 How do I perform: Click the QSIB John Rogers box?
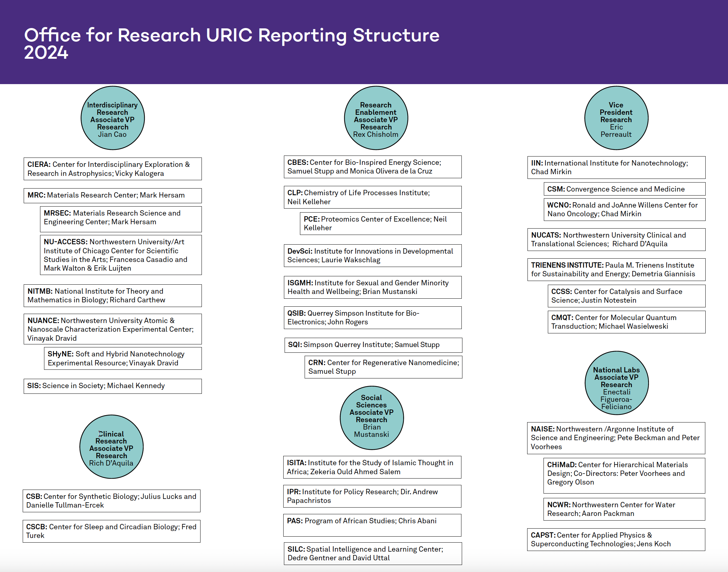tap(373, 318)
